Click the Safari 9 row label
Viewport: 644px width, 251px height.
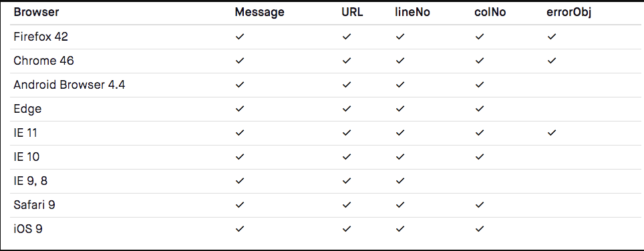click(35, 205)
